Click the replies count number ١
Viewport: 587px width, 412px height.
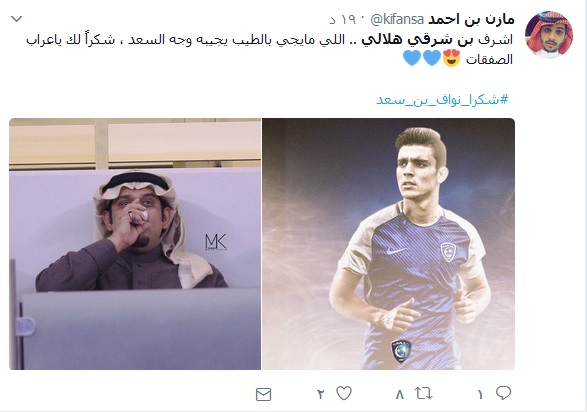click(480, 394)
